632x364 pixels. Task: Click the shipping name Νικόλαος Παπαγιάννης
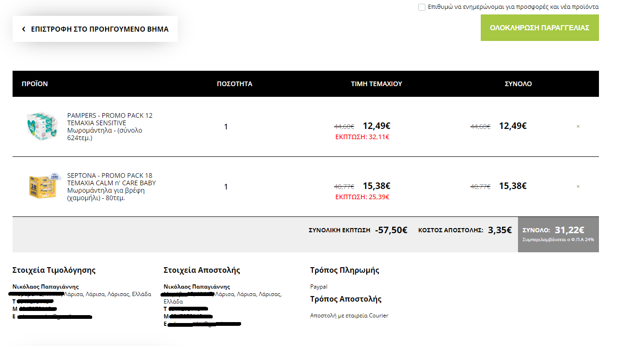[197, 287]
